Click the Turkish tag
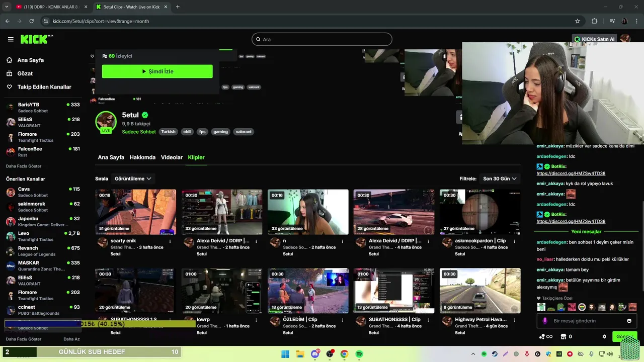The height and width of the screenshot is (362, 644). coord(168,132)
